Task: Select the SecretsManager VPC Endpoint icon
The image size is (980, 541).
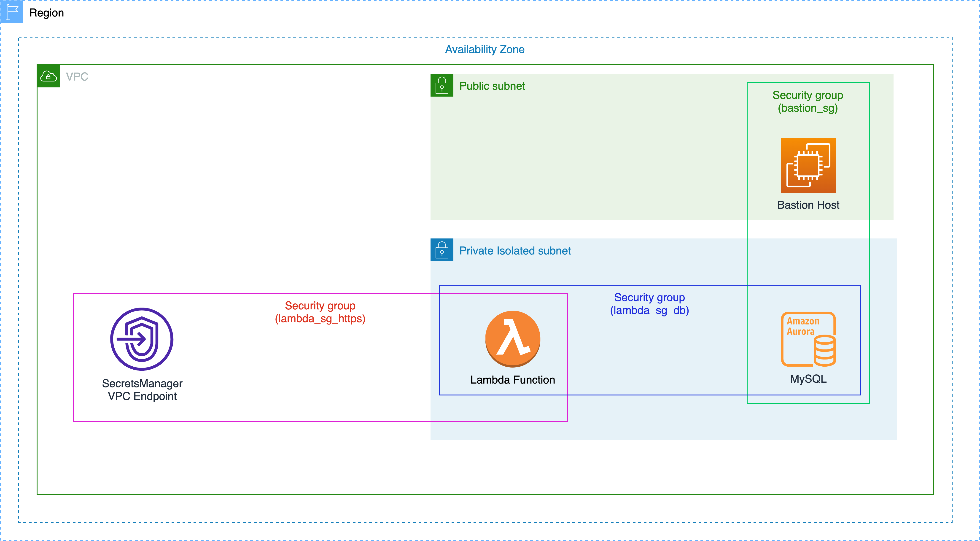Action: click(142, 339)
